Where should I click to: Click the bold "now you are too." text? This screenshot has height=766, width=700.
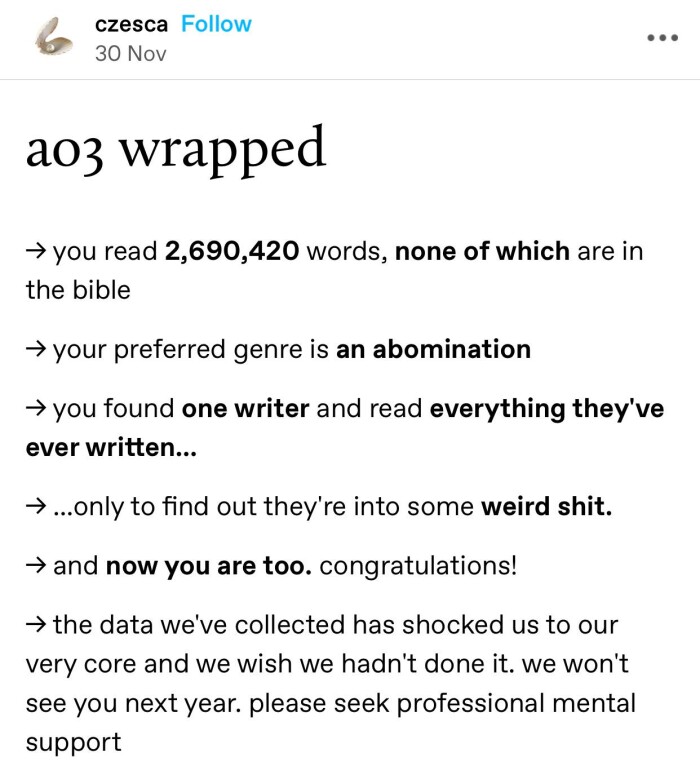pyautogui.click(x=209, y=566)
